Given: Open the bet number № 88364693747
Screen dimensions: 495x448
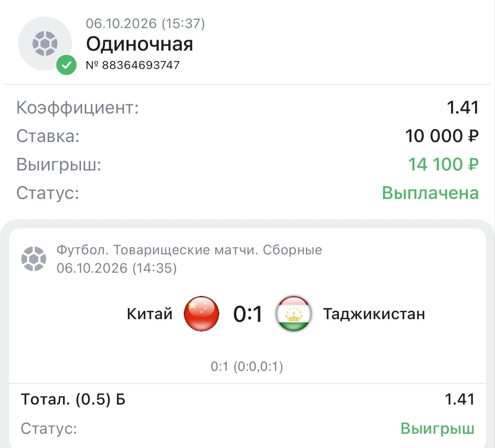Looking at the screenshot, I should [133, 65].
